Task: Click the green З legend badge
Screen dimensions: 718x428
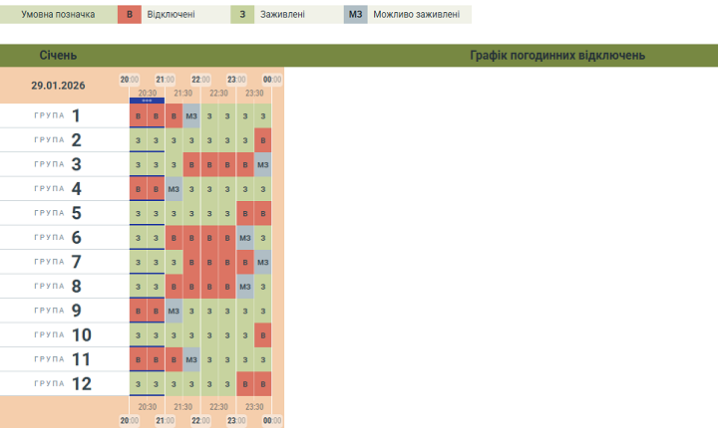Action: [243, 15]
